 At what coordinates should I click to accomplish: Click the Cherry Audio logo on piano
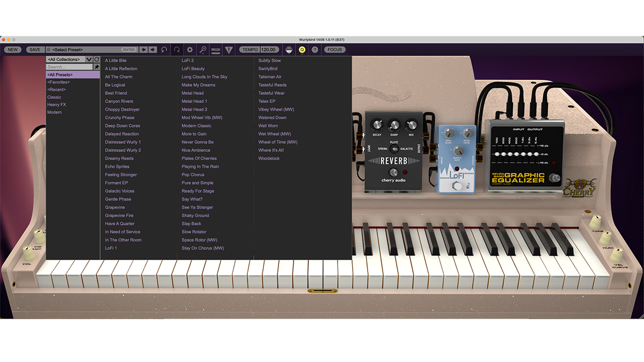(580, 187)
